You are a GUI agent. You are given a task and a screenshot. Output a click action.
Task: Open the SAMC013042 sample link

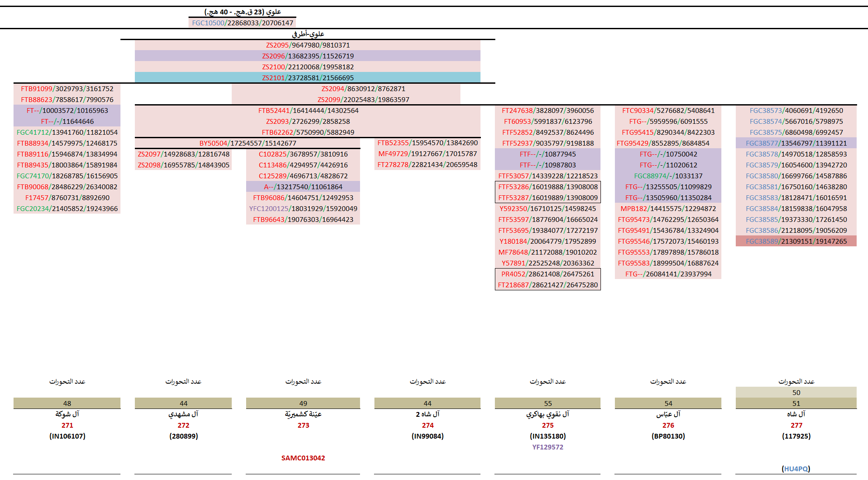(x=303, y=458)
